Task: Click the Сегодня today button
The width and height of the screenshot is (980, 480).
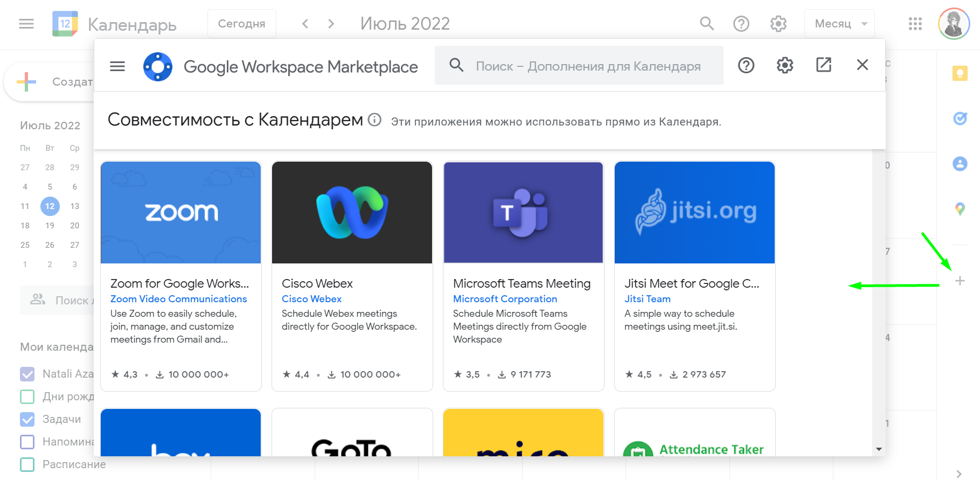Action: tap(241, 24)
